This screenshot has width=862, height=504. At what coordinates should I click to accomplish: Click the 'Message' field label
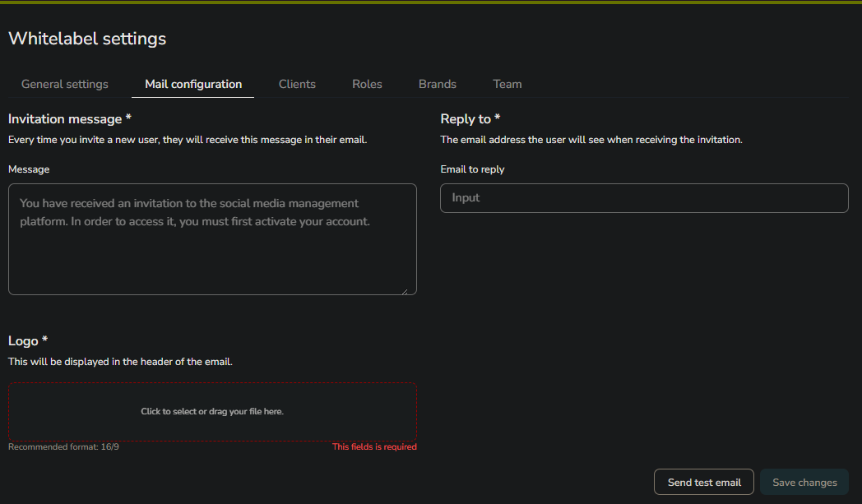click(x=29, y=169)
